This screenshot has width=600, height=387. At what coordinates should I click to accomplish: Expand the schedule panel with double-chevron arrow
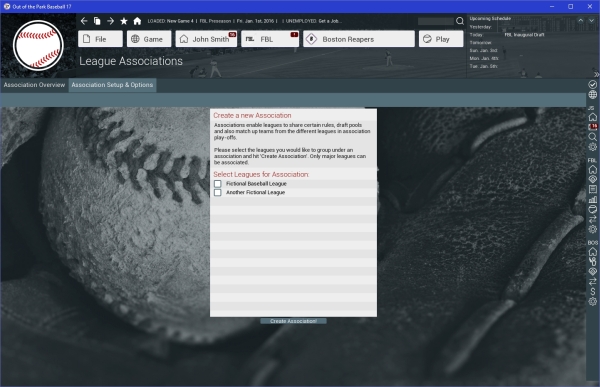point(596,74)
